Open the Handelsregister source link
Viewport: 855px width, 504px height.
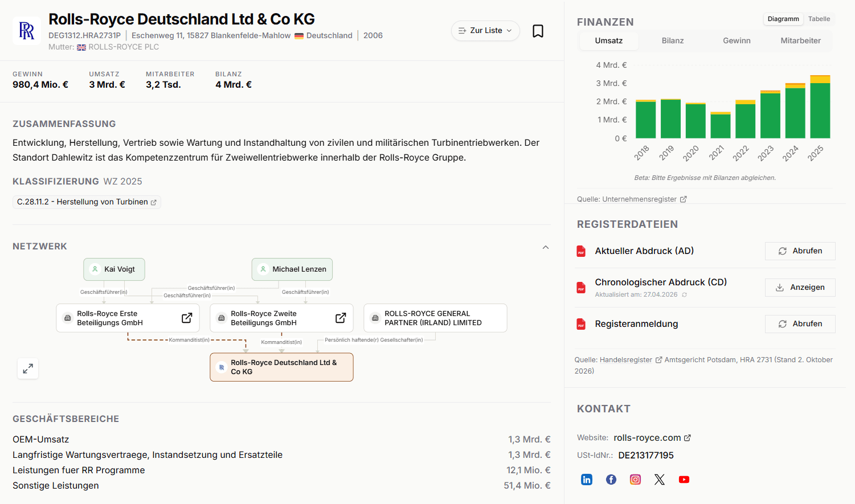coord(631,360)
